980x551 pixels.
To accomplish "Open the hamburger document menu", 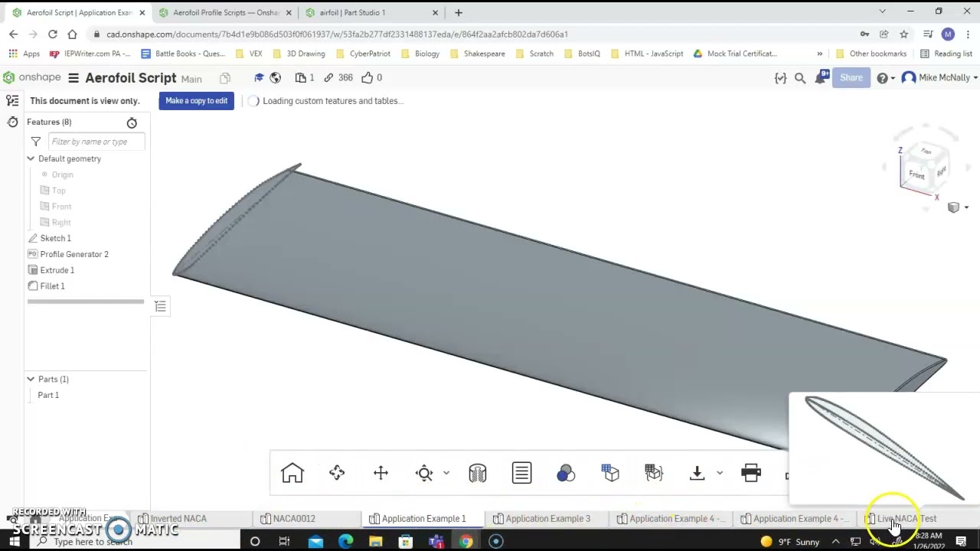I will tap(73, 78).
